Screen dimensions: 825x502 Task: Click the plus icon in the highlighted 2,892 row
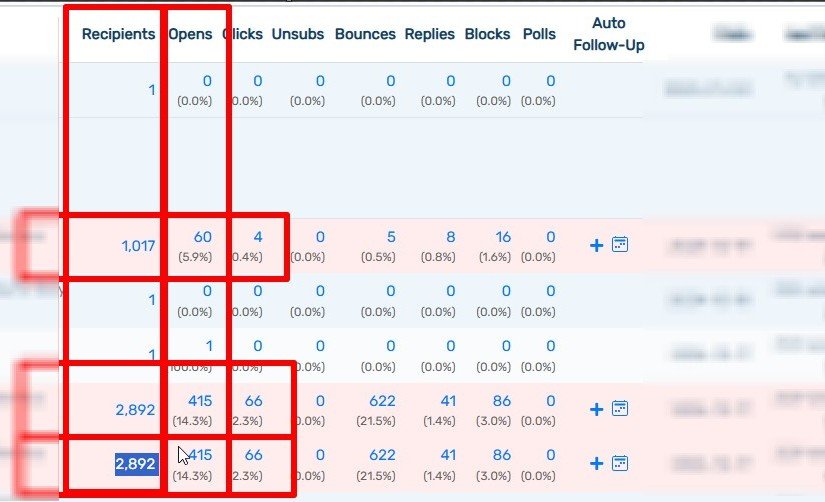pyautogui.click(x=597, y=463)
